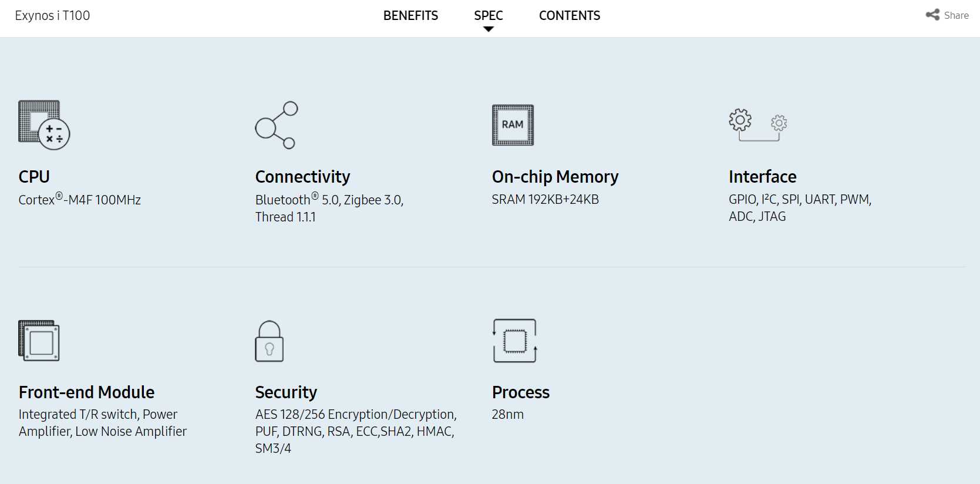Click the RAM chip icon
The image size is (980, 484).
click(x=513, y=125)
